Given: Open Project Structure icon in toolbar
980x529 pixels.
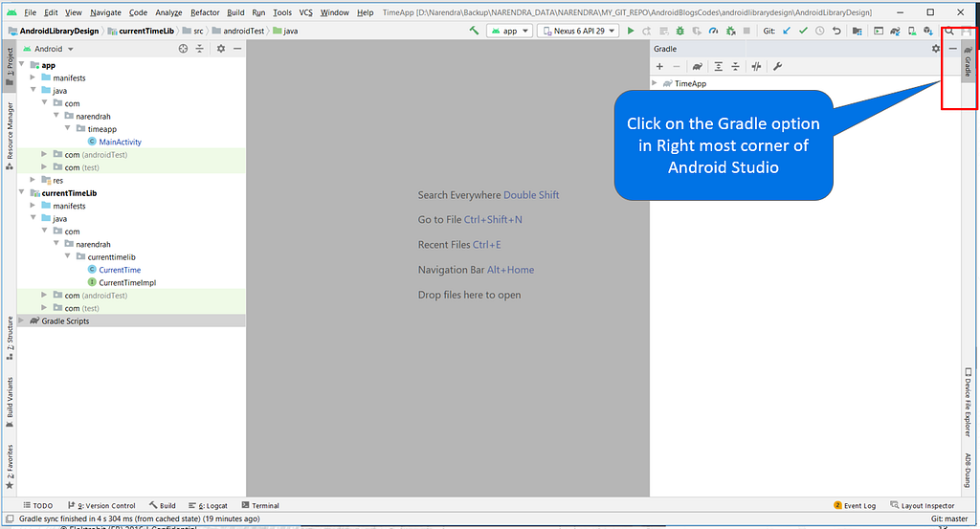Looking at the screenshot, I should [x=857, y=31].
